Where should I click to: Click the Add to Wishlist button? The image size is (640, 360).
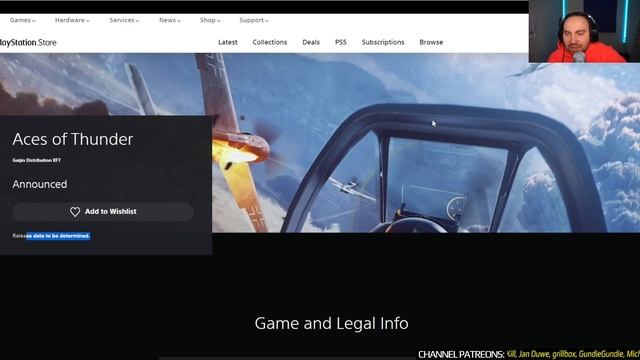coord(103,211)
